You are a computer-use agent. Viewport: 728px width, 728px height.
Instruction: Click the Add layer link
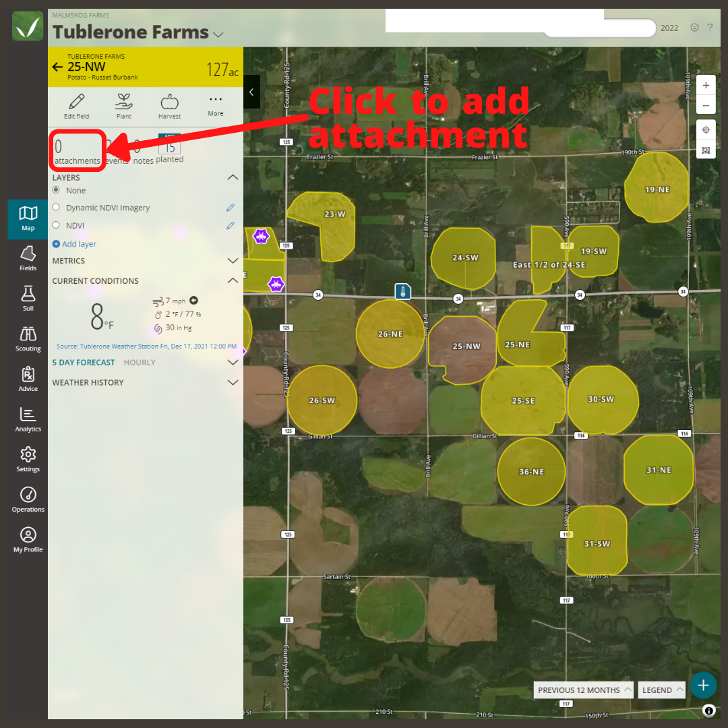click(74, 243)
